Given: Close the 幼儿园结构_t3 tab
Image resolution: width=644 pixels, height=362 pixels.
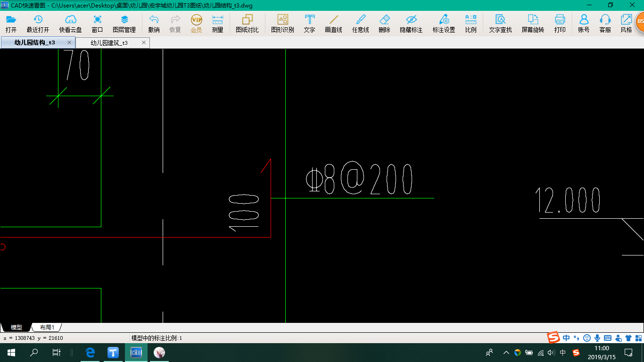Looking at the screenshot, I should pos(69,42).
